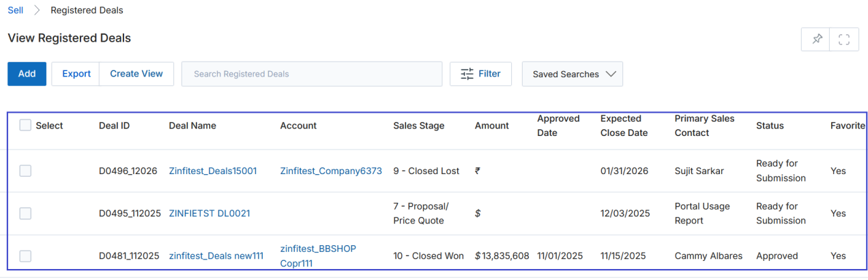The height and width of the screenshot is (280, 868).
Task: Select the D0481_112025 deal ID cell
Action: [x=129, y=256]
